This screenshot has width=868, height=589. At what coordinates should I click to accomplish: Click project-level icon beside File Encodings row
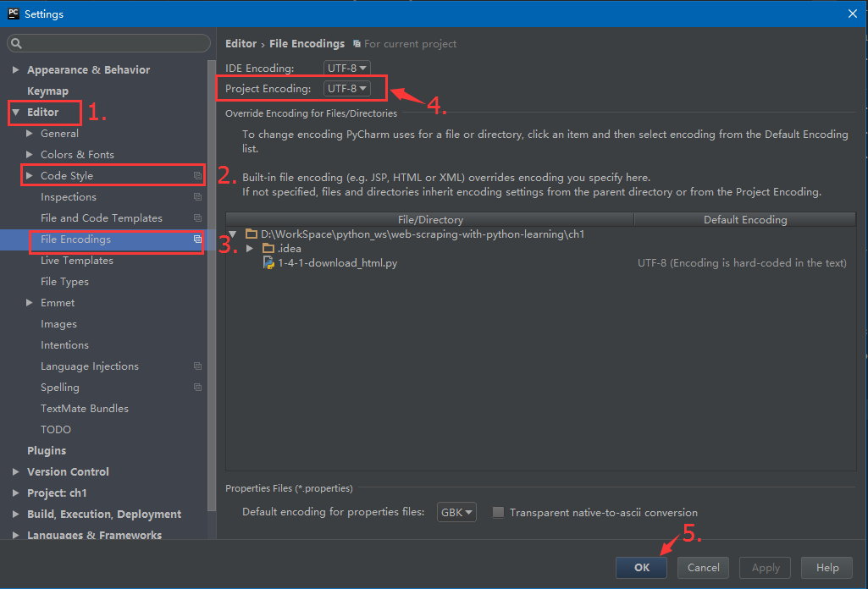click(x=197, y=239)
